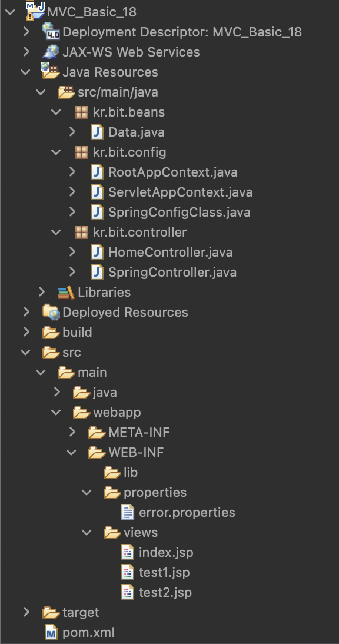Click the SpringConfigClass.java file icon
This screenshot has width=339, height=644.
click(97, 212)
